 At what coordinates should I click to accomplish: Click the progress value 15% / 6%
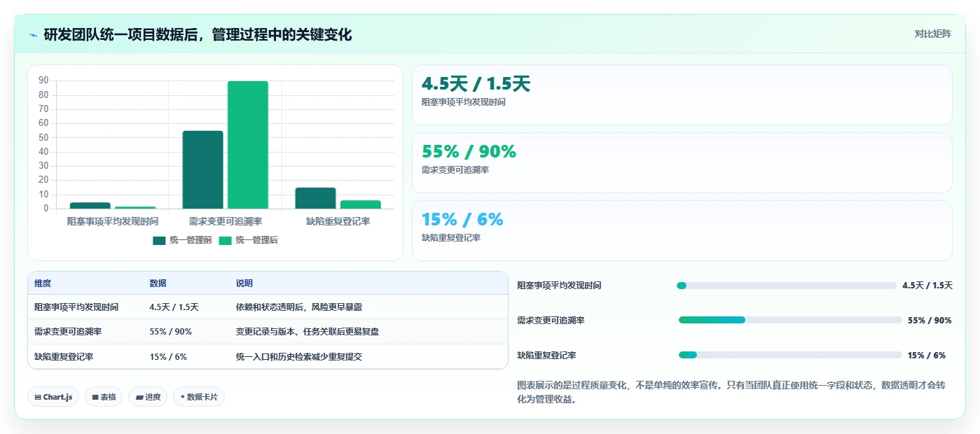926,355
